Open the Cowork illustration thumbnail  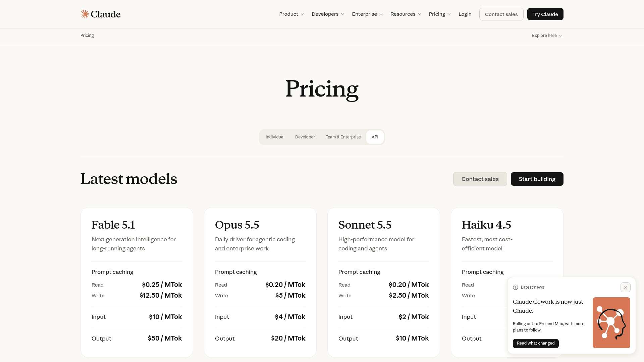coord(611,323)
